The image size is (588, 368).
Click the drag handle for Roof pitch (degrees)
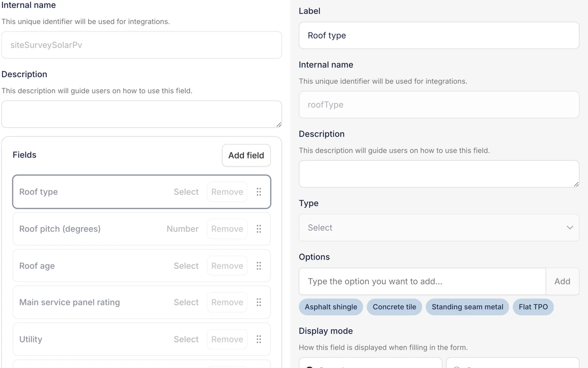259,229
